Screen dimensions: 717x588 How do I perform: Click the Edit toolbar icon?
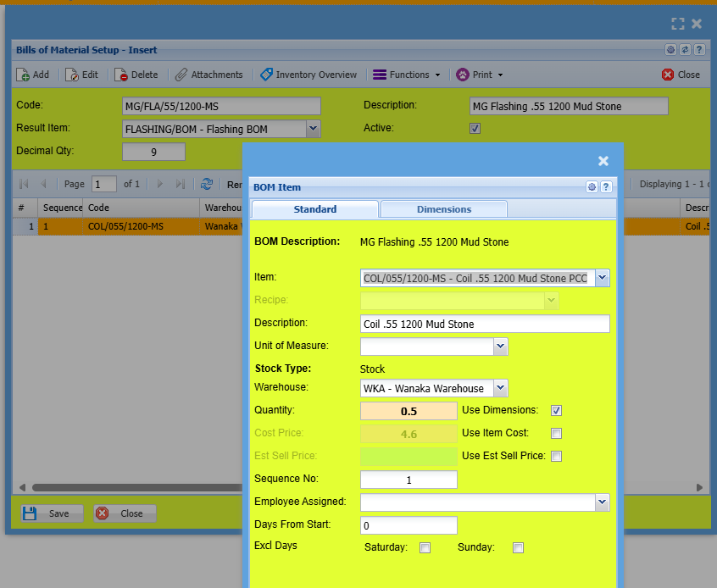pos(72,75)
